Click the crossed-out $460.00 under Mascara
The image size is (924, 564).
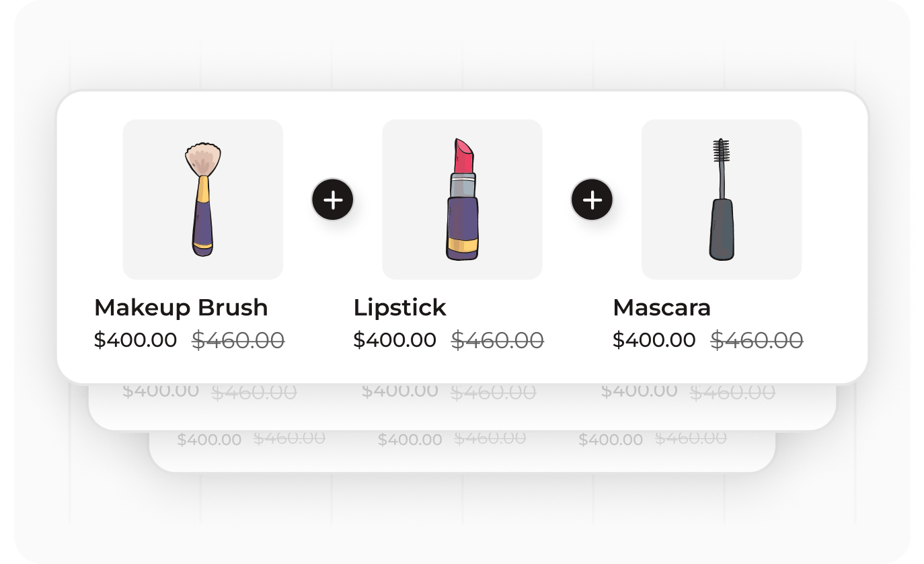click(x=757, y=340)
